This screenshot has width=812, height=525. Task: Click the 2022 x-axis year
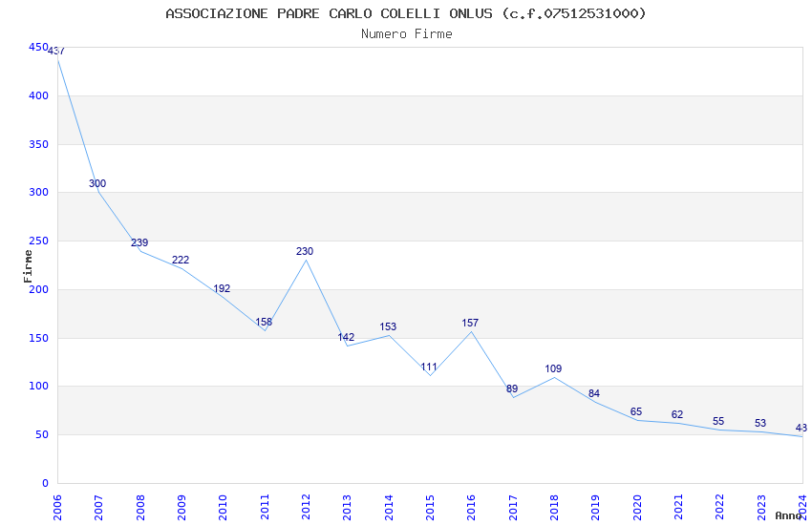pyautogui.click(x=719, y=508)
